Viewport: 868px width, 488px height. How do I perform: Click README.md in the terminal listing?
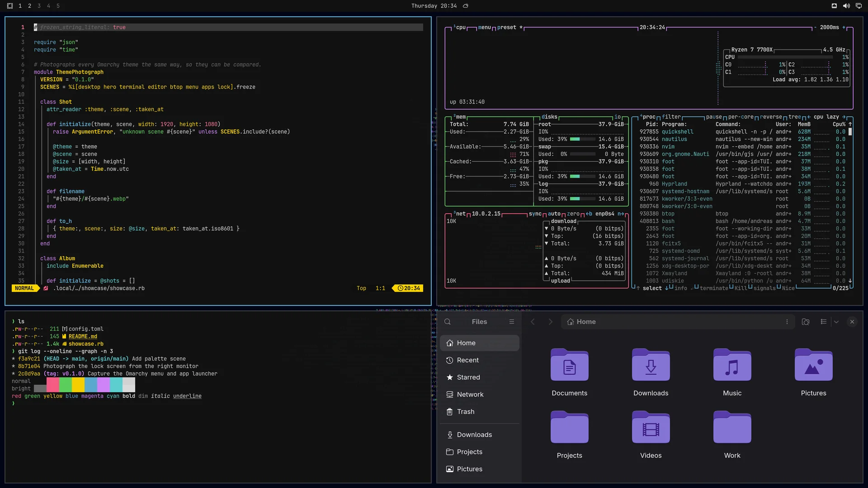click(x=83, y=337)
